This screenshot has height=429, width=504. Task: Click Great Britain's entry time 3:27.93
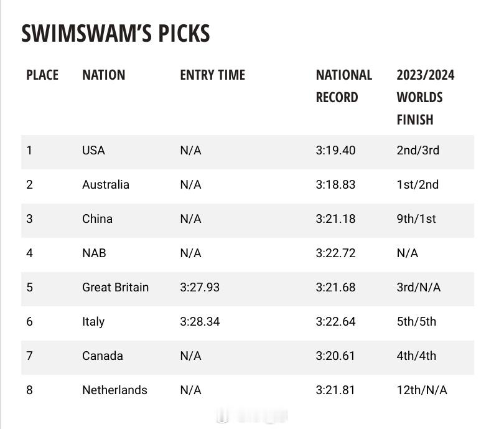pos(200,288)
